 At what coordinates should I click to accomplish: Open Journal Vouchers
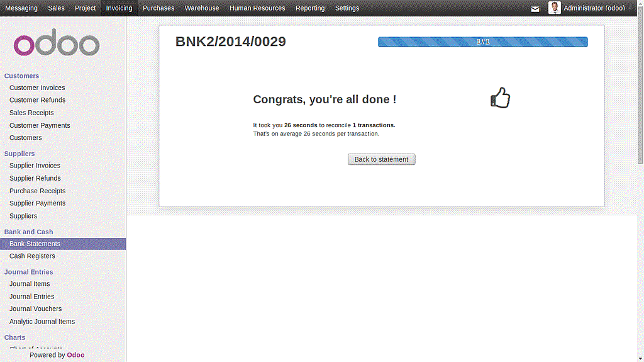pos(35,308)
